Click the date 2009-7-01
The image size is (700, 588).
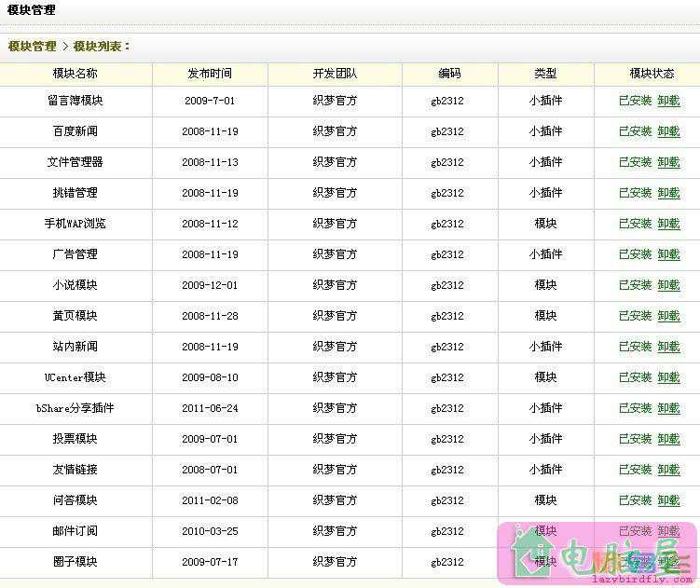pos(210,101)
